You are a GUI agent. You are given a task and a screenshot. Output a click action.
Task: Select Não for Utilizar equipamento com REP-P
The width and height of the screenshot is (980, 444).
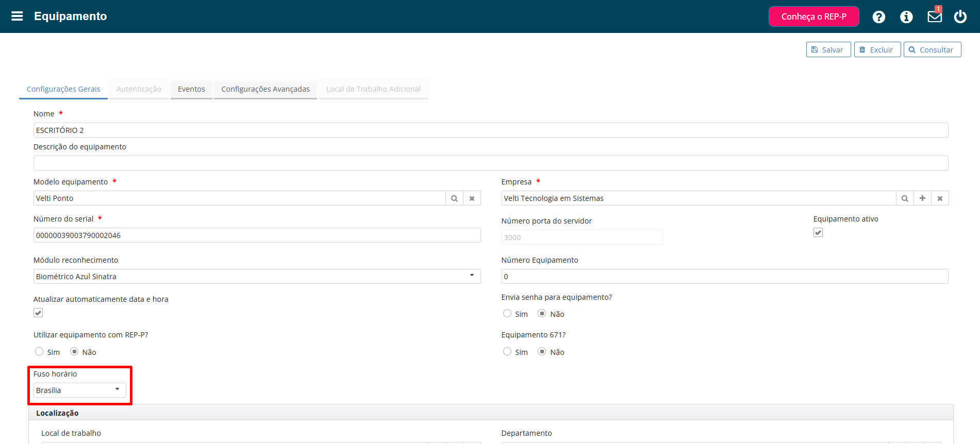pos(74,352)
